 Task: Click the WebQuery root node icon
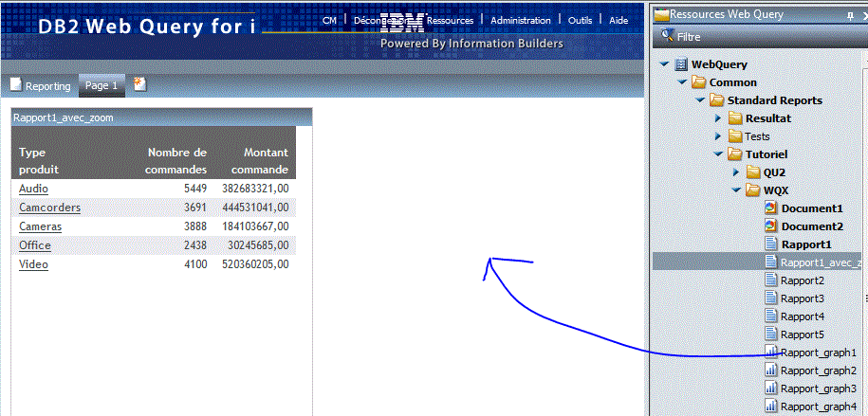681,64
